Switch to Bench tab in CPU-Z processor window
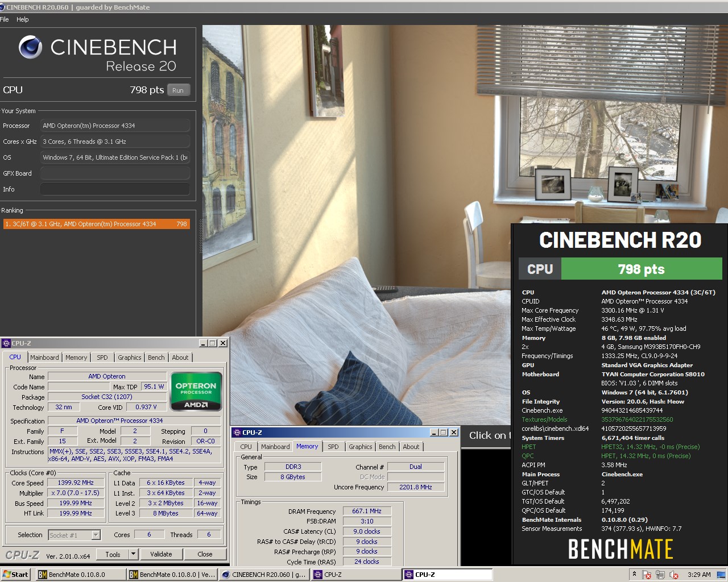This screenshot has width=728, height=582. (156, 357)
